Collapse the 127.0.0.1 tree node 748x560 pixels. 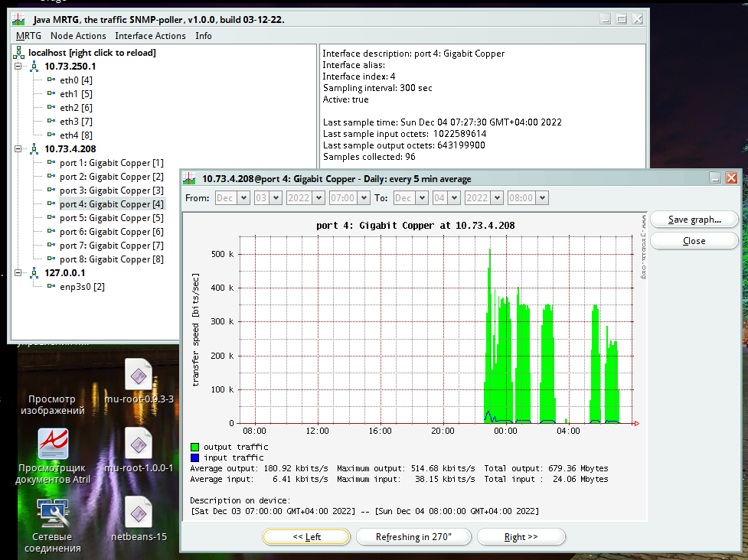pyautogui.click(x=18, y=273)
